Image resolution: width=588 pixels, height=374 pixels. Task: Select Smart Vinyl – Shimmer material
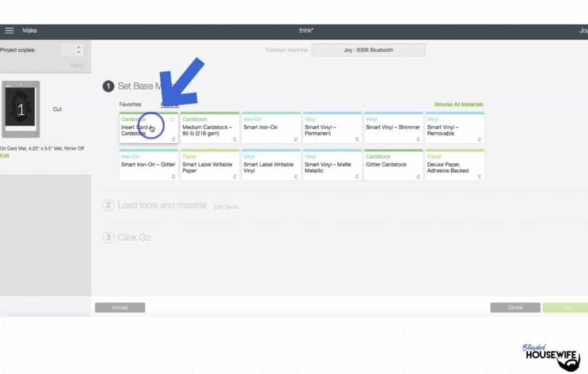393,128
